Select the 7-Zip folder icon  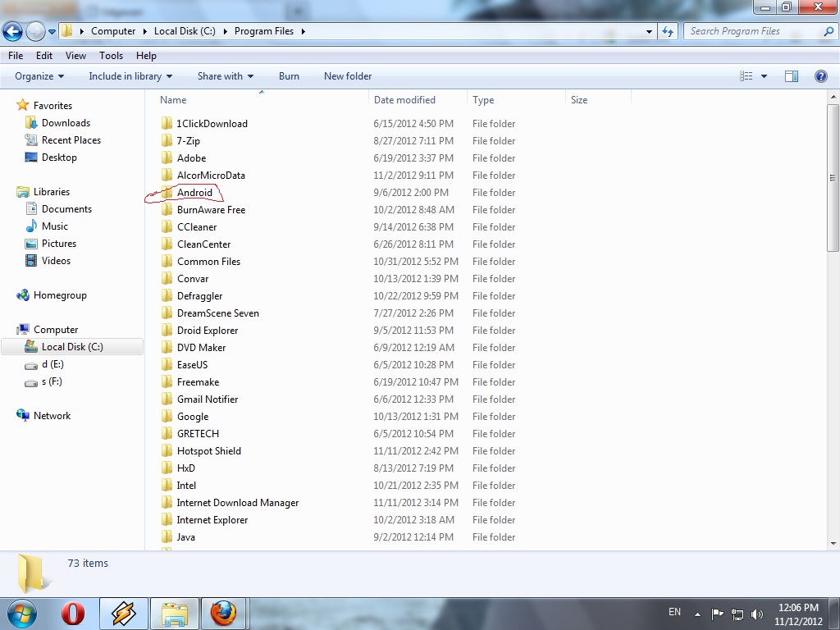tap(167, 140)
